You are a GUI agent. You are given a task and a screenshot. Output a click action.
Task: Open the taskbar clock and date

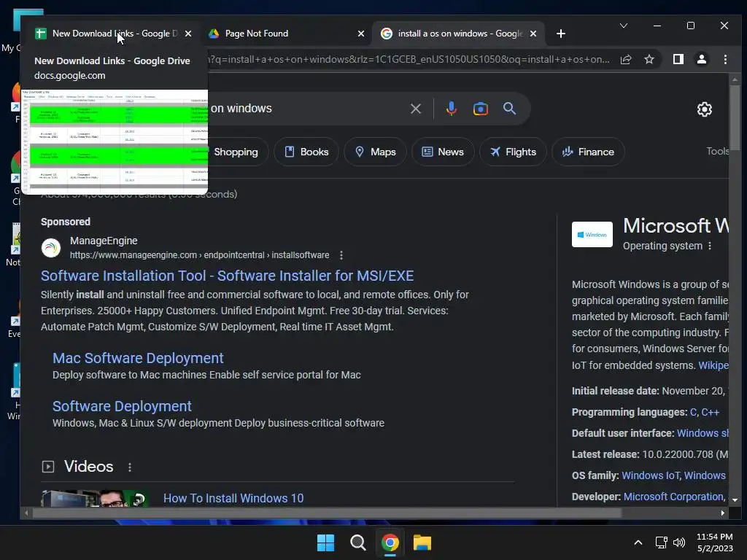click(x=715, y=542)
